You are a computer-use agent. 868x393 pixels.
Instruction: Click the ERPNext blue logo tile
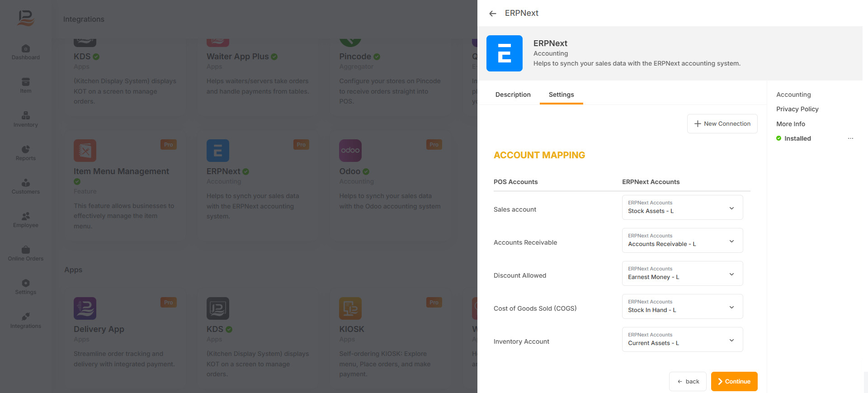(504, 53)
